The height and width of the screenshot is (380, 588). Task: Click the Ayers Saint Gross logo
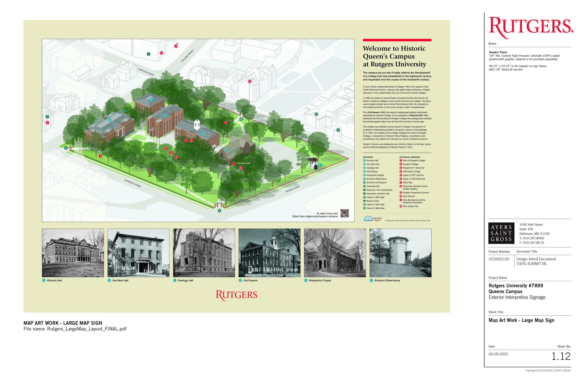tap(501, 233)
